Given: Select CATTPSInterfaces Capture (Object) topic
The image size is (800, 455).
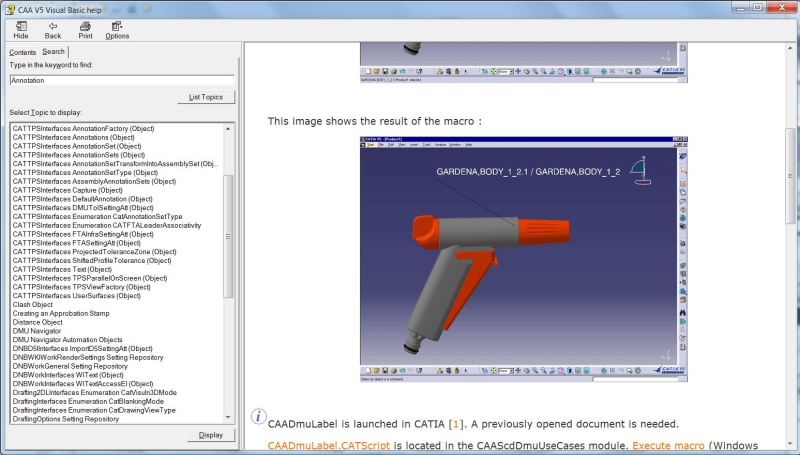Looking at the screenshot, I should 67,190.
